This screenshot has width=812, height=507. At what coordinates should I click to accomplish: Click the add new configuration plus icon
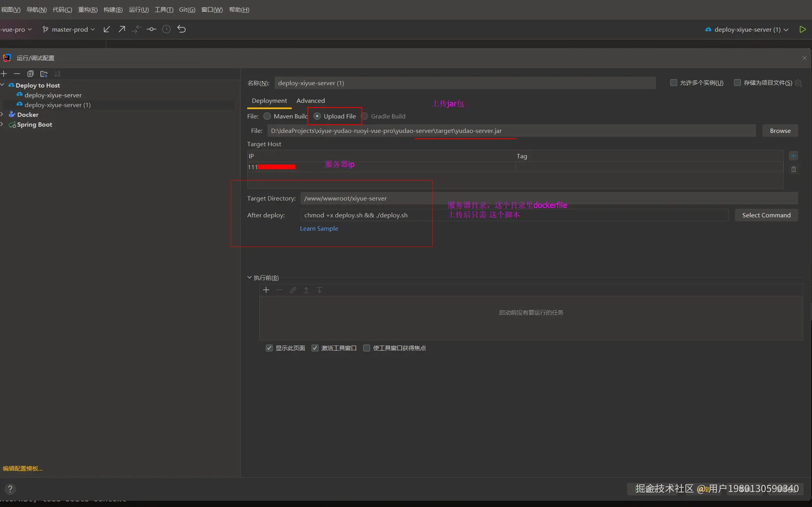pyautogui.click(x=4, y=73)
